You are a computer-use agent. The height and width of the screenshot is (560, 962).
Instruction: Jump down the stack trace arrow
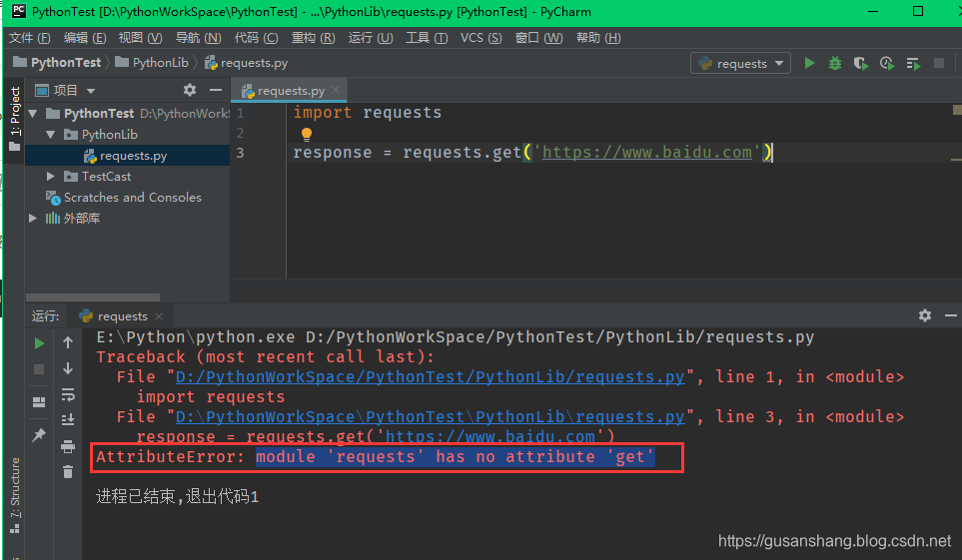(x=68, y=368)
